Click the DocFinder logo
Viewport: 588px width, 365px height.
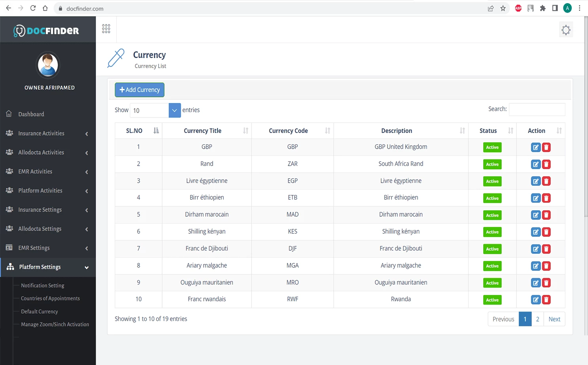[x=47, y=29]
